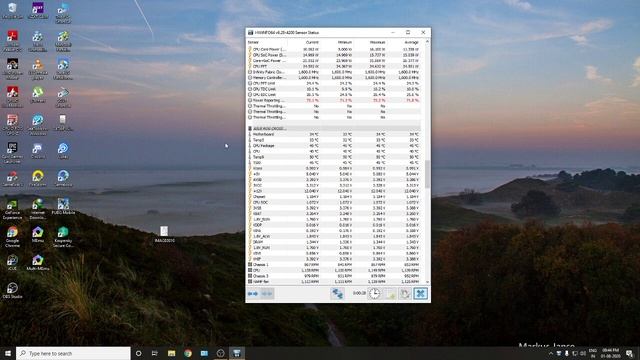Select the Chipset voltage row
Screen dimensions: 640x360
click(x=333, y=197)
